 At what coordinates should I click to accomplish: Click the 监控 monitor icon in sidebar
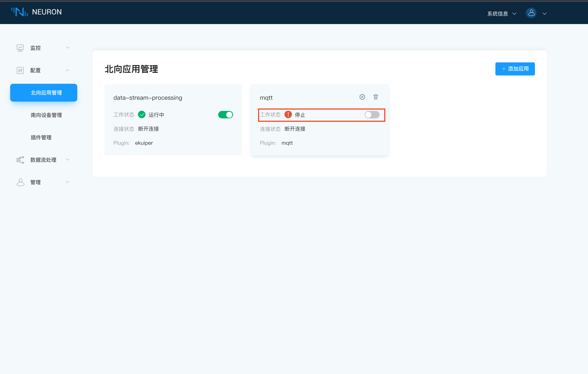point(20,48)
